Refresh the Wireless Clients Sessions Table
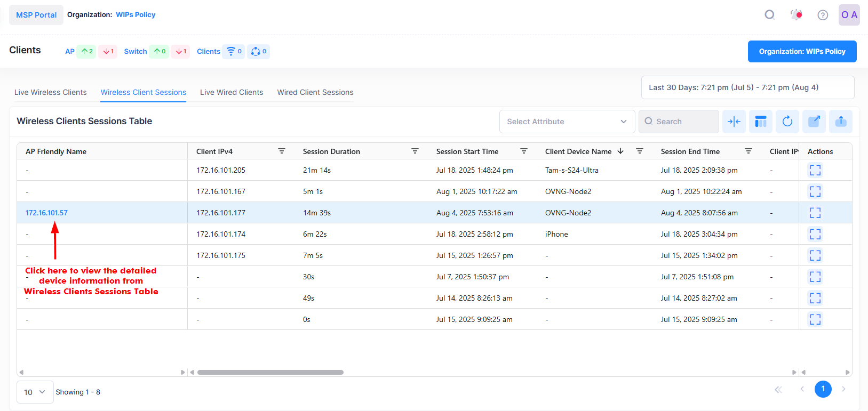Viewport: 868px width, 411px height. coord(787,122)
